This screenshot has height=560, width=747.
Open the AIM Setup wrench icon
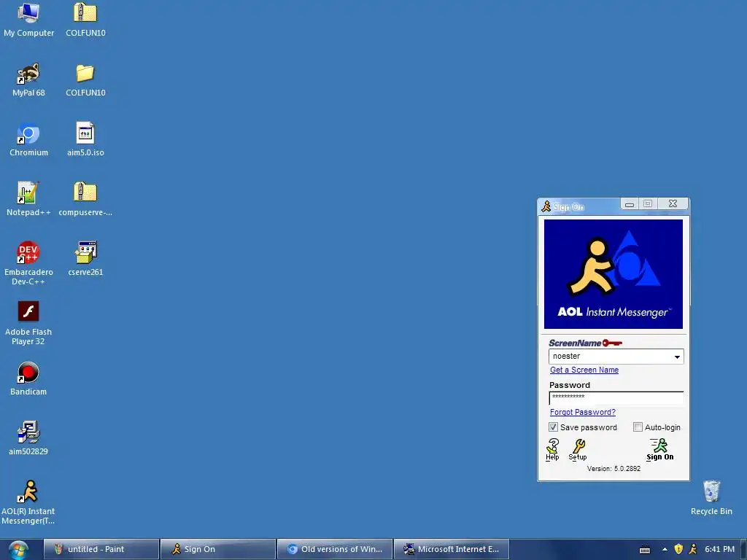point(578,449)
